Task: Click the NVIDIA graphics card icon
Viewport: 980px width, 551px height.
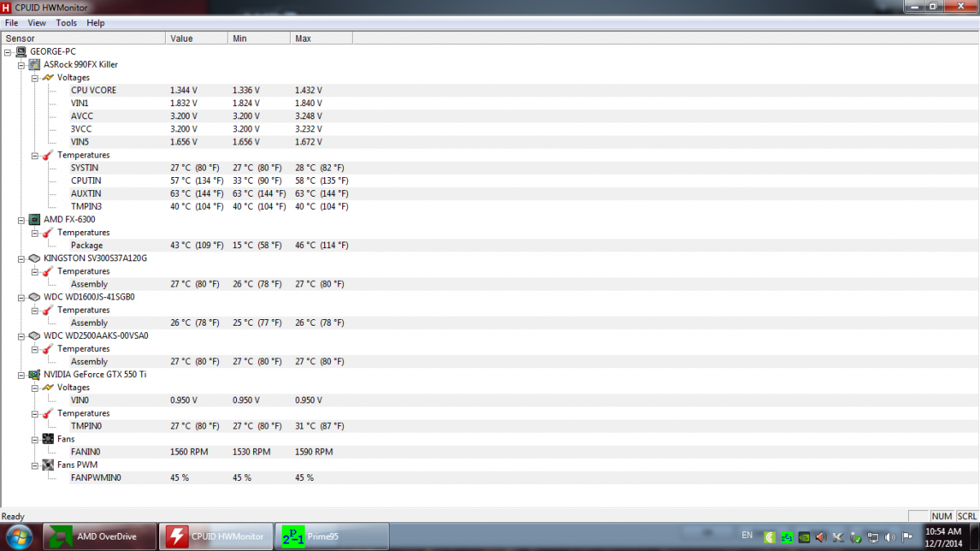Action: 34,375
